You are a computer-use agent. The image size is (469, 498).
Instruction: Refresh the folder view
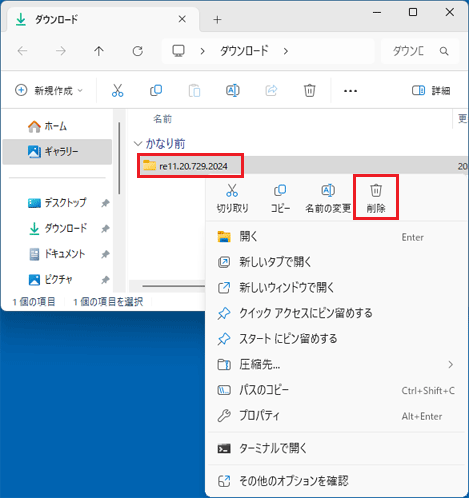click(138, 51)
